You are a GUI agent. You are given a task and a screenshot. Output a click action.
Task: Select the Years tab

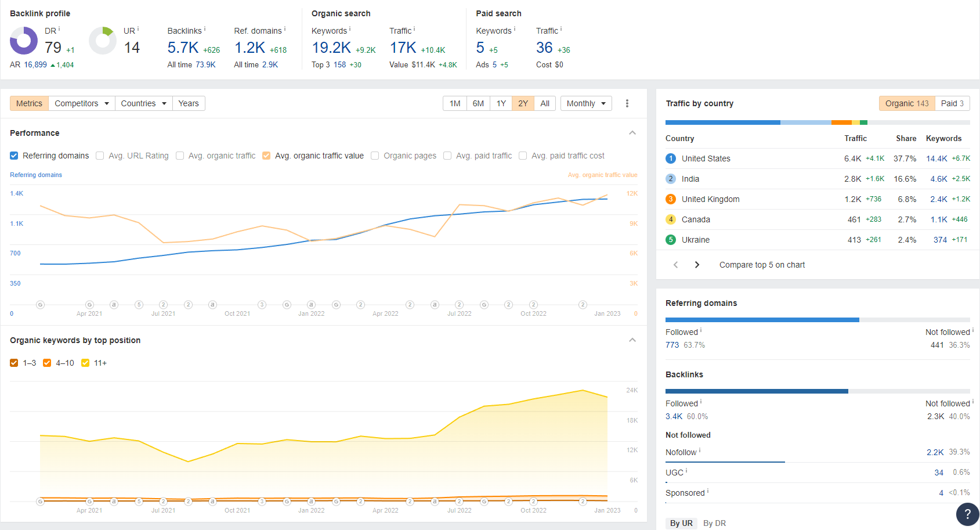click(189, 103)
